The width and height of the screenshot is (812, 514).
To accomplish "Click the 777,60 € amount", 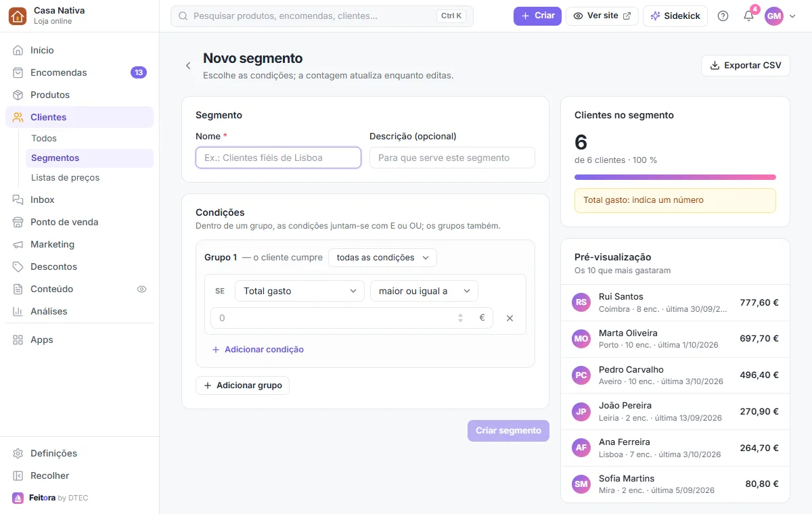I will coord(759,302).
